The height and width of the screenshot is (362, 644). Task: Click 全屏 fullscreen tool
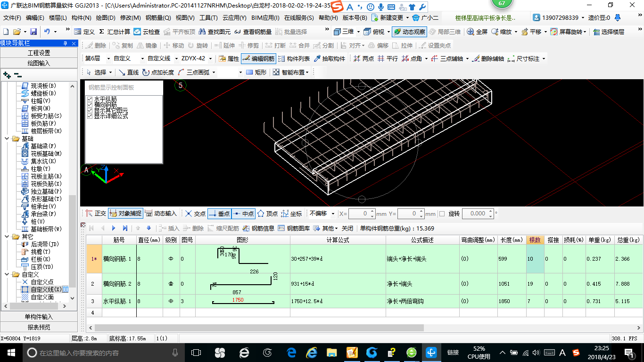[477, 32]
